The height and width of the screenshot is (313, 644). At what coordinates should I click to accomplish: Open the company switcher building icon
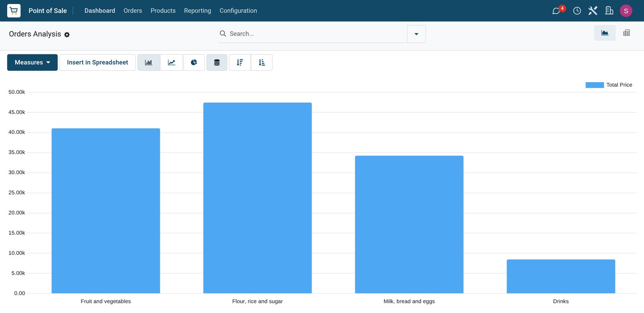609,10
